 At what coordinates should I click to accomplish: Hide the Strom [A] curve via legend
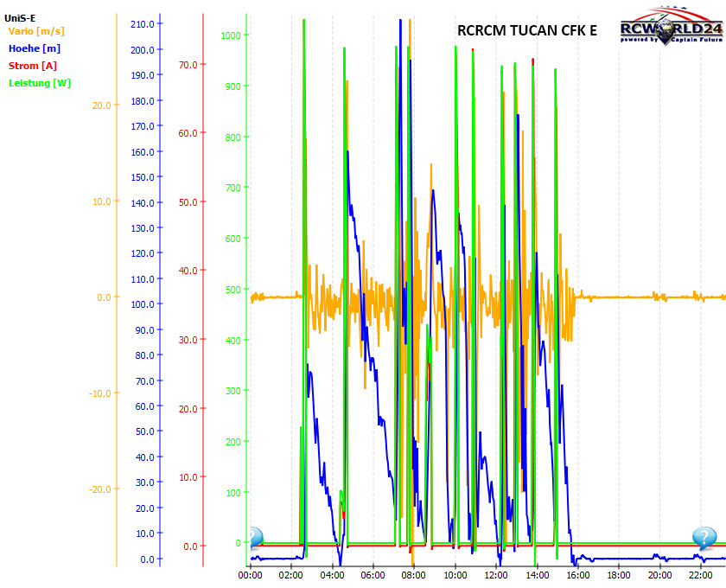(x=34, y=66)
